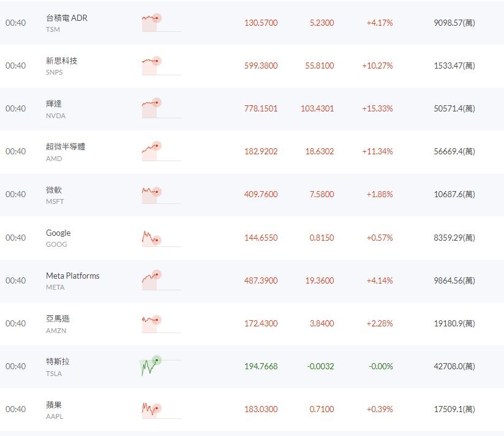Open the 微軟 stock page
This screenshot has width=504, height=436.
pyautogui.click(x=54, y=190)
